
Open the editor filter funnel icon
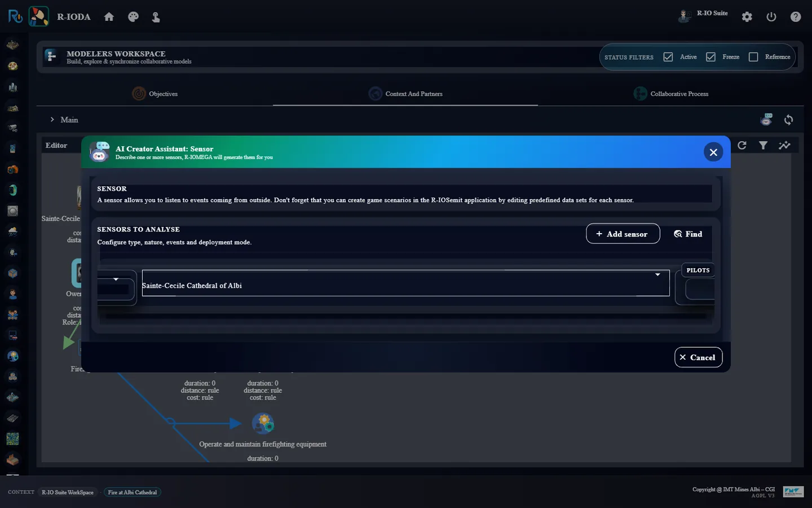point(763,145)
